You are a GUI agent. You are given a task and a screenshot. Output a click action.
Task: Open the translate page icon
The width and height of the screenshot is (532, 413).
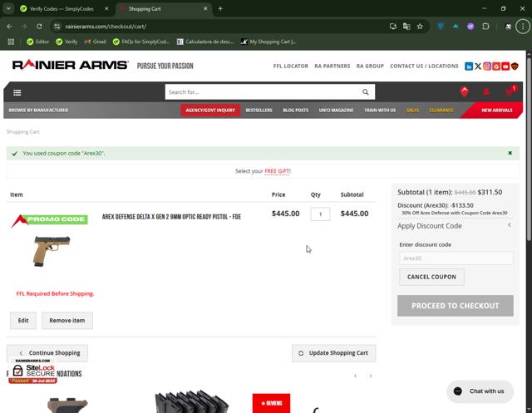pyautogui.click(x=406, y=27)
